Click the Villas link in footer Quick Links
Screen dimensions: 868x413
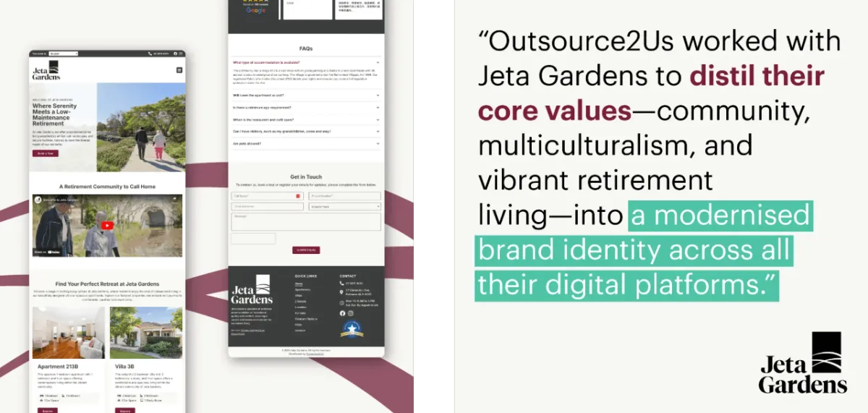click(299, 295)
